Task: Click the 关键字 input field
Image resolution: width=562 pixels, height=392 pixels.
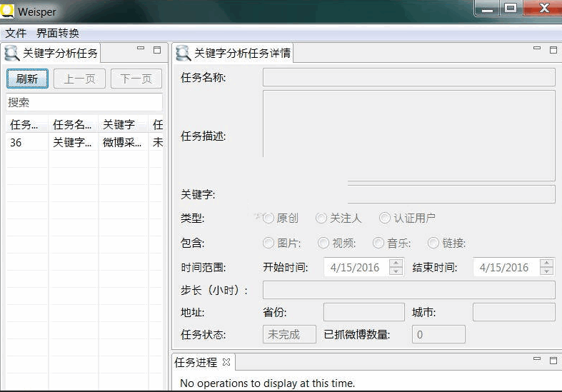Action: 409,194
